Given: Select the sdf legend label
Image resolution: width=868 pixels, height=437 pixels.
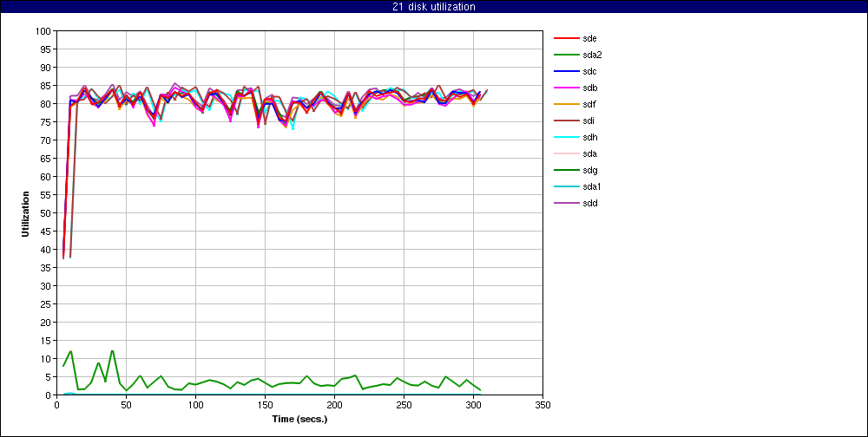Looking at the screenshot, I should tap(589, 104).
